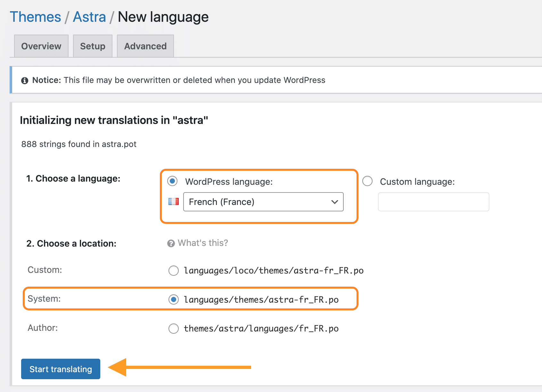Navigate to the Astra breadcrumb link

tap(89, 17)
